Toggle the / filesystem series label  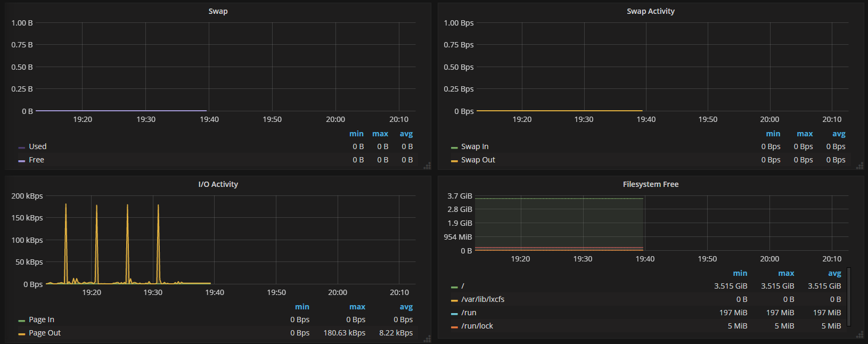[463, 286]
